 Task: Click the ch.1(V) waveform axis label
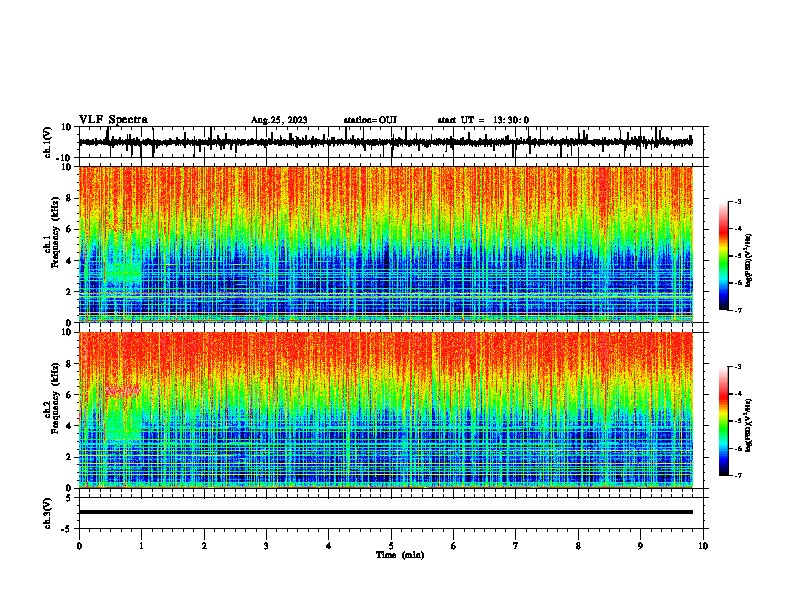[x=48, y=142]
